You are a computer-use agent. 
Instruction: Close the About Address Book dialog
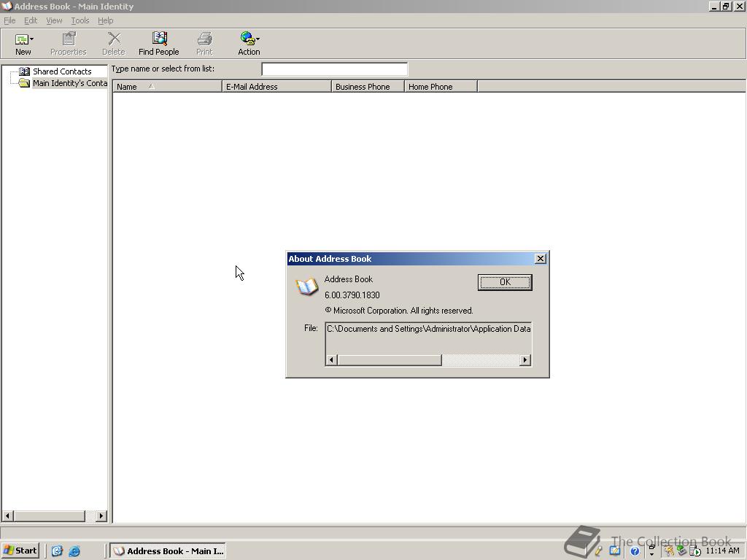(541, 259)
